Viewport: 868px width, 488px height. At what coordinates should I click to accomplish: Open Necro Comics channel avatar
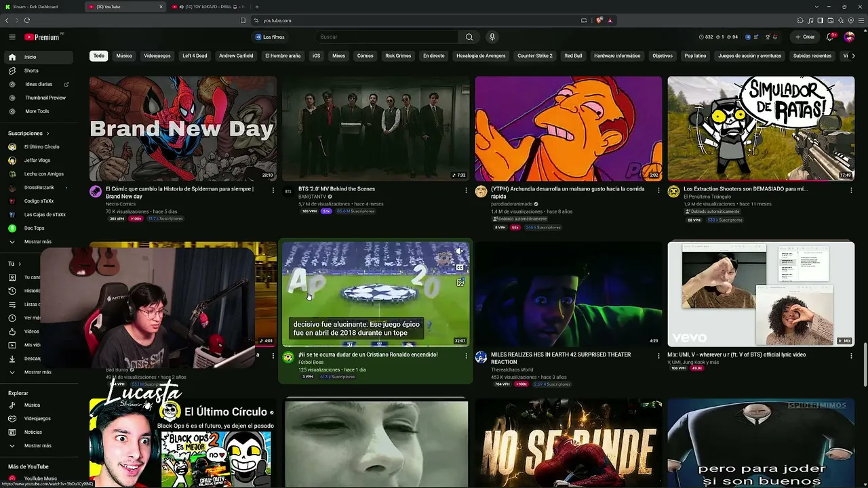96,192
